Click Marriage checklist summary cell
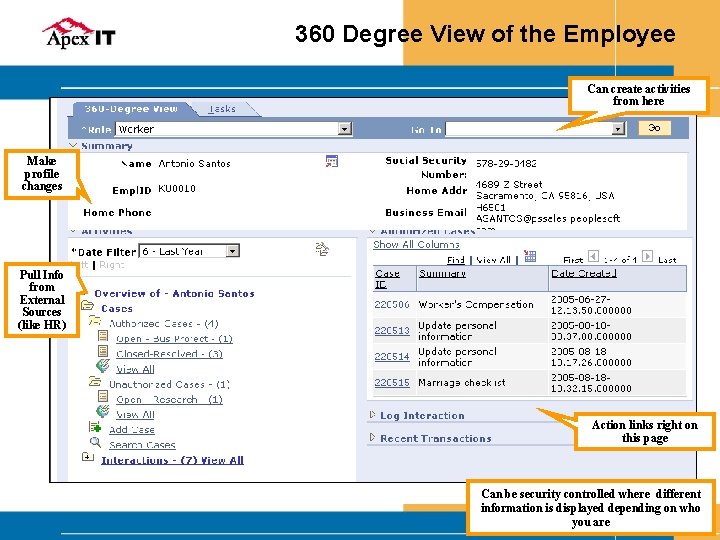This screenshot has height=540, width=720. click(461, 382)
